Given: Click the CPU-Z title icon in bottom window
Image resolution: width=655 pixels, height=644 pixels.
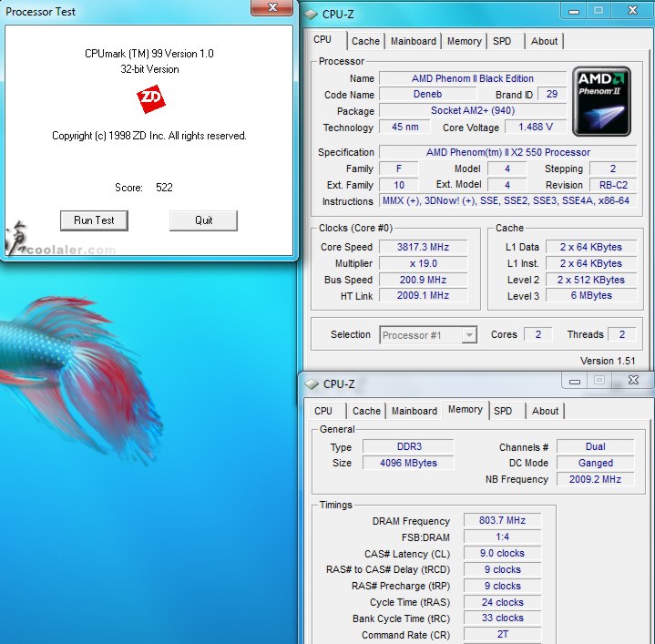Looking at the screenshot, I should [x=312, y=383].
